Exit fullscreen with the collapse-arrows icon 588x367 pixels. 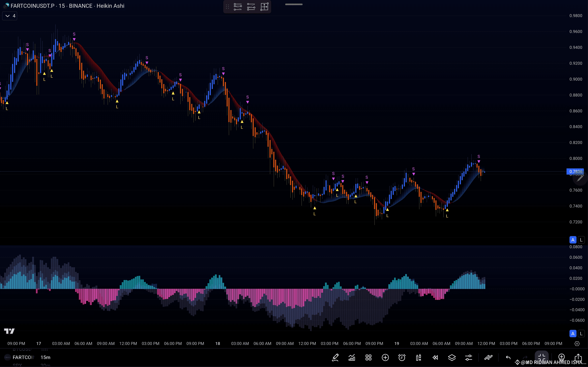(x=542, y=357)
